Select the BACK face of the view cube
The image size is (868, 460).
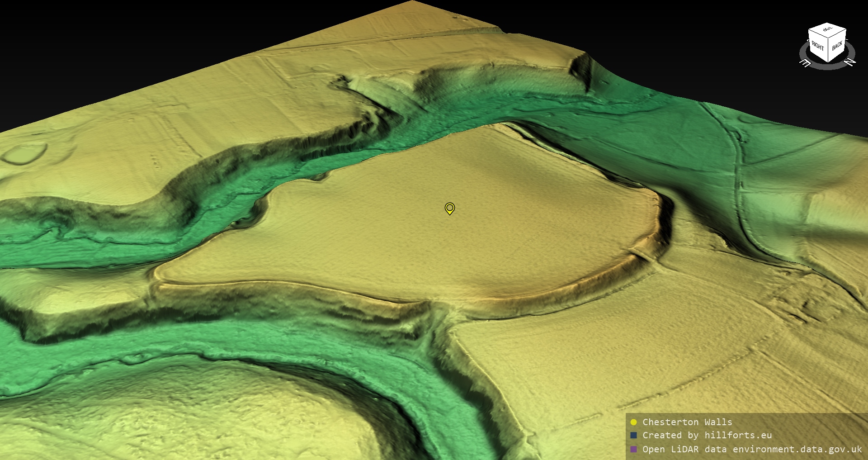[837, 45]
